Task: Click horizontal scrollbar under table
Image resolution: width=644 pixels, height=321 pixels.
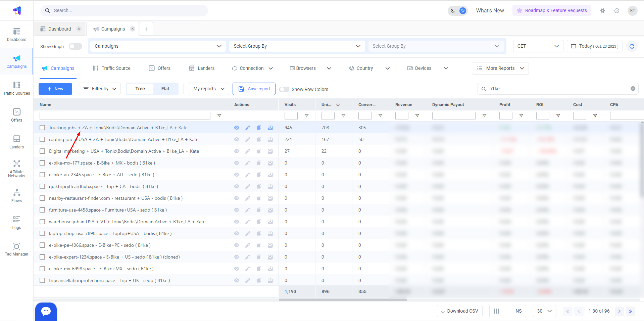Action: click(x=343, y=300)
